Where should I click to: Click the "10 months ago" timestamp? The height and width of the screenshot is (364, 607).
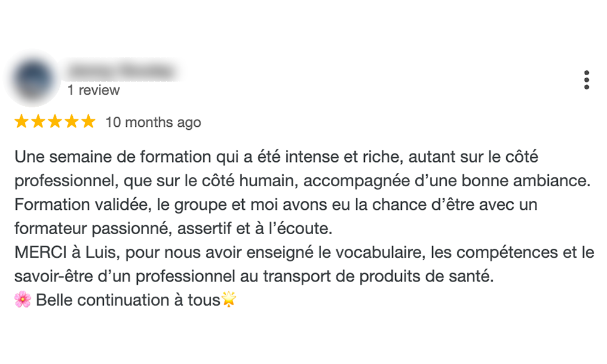pos(154,122)
